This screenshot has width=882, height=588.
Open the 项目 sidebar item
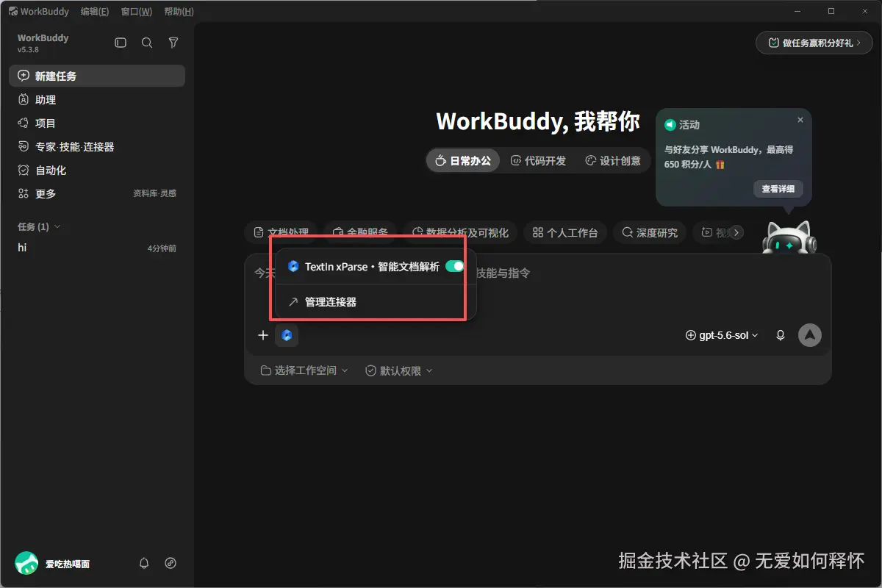(x=97, y=123)
